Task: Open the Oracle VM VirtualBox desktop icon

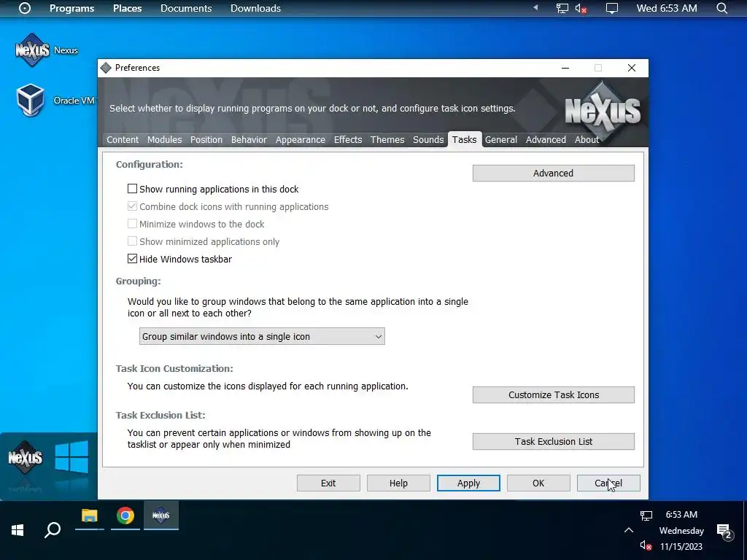Action: pos(31,100)
